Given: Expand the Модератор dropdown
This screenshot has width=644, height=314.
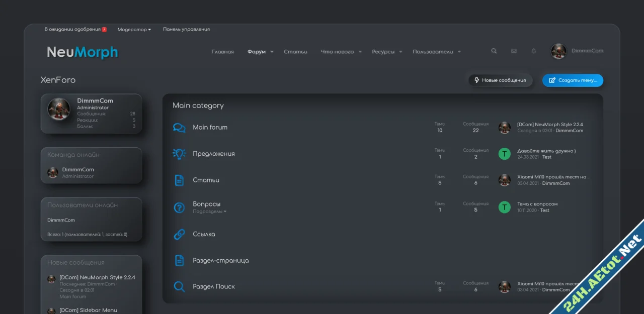Looking at the screenshot, I should point(134,30).
